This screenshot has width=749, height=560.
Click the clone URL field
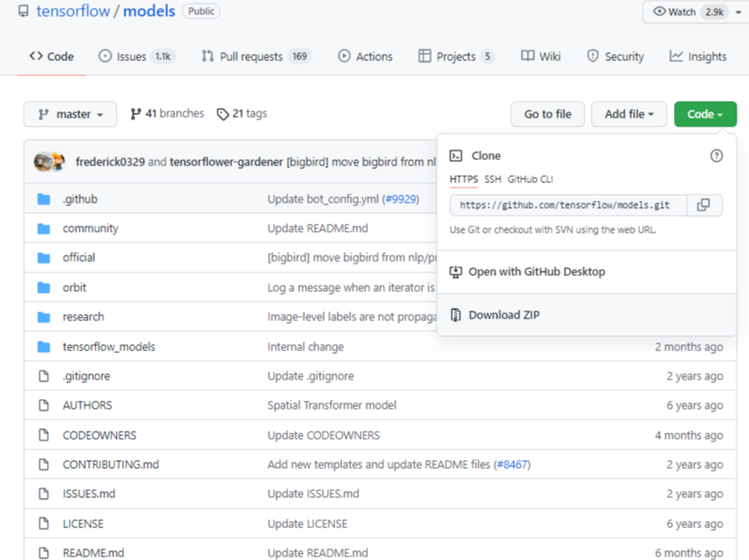pos(568,205)
